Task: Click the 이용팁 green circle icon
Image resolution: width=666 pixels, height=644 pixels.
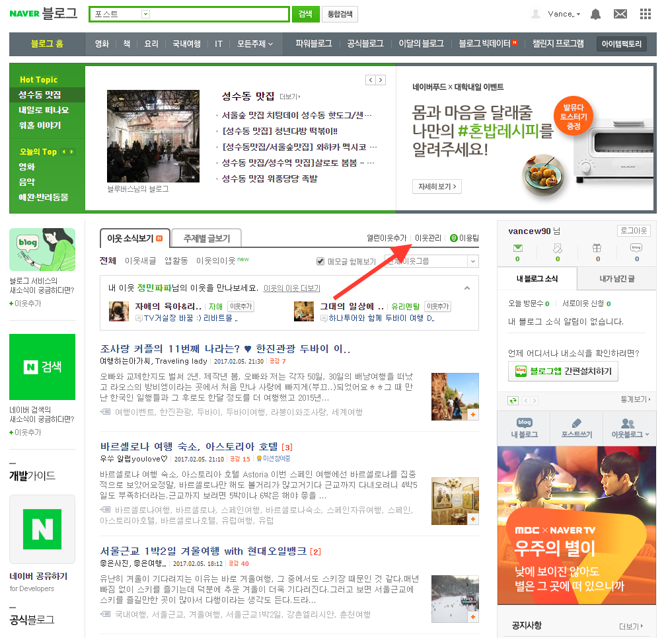Action: tap(454, 238)
